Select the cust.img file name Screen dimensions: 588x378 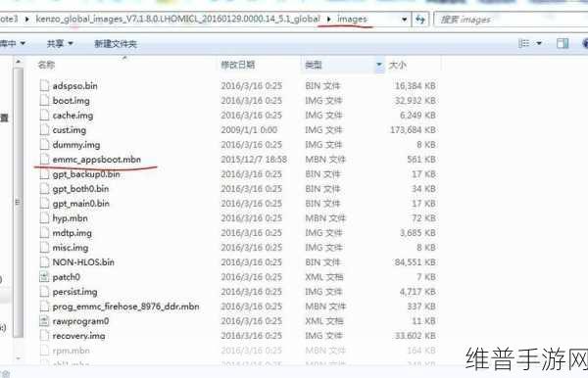click(70, 130)
